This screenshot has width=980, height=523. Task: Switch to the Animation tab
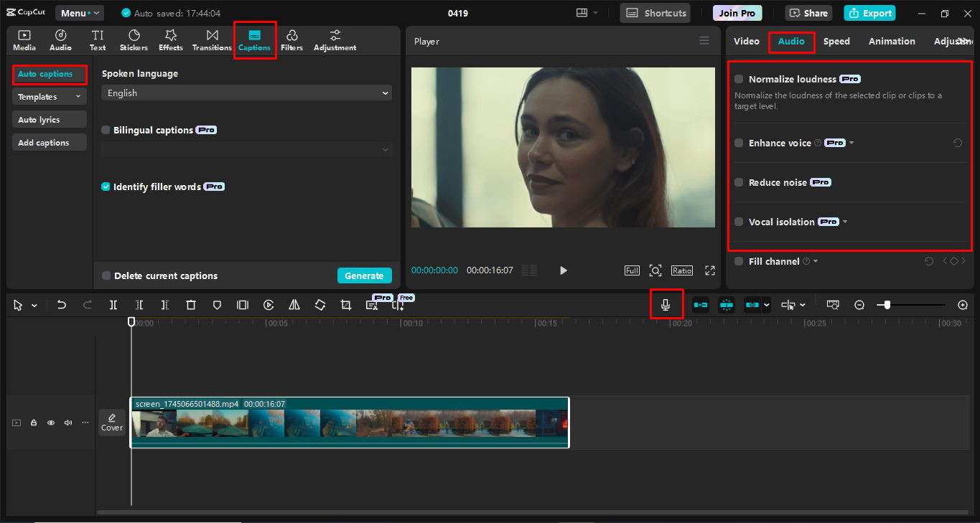(892, 42)
